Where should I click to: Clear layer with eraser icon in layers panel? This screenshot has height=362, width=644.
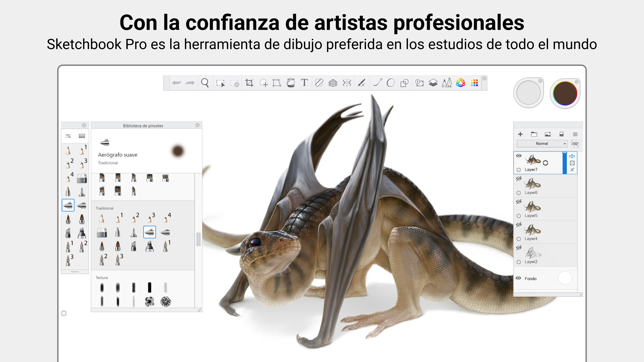pos(561,134)
